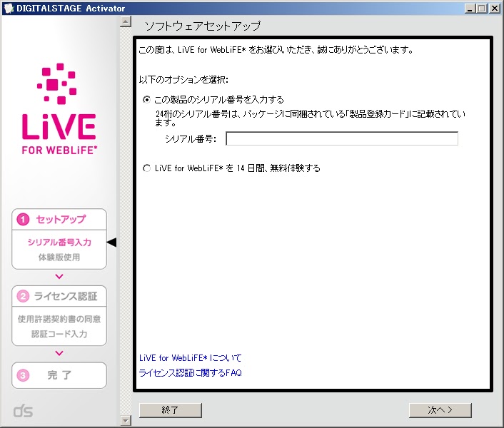The image size is (504, 428).
Task: Click the シリアル番号入力 step item
Action: (59, 242)
